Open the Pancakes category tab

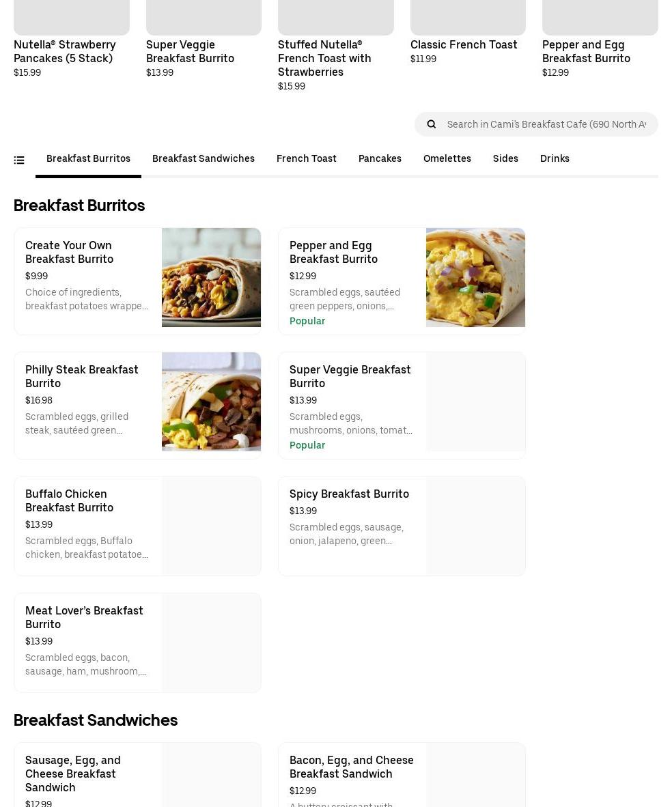click(380, 158)
